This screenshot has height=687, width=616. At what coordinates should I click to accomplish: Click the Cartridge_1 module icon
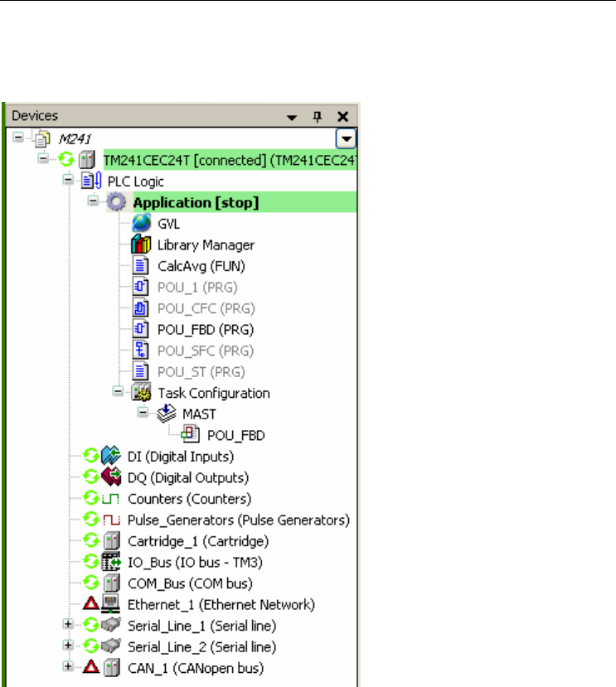112,540
